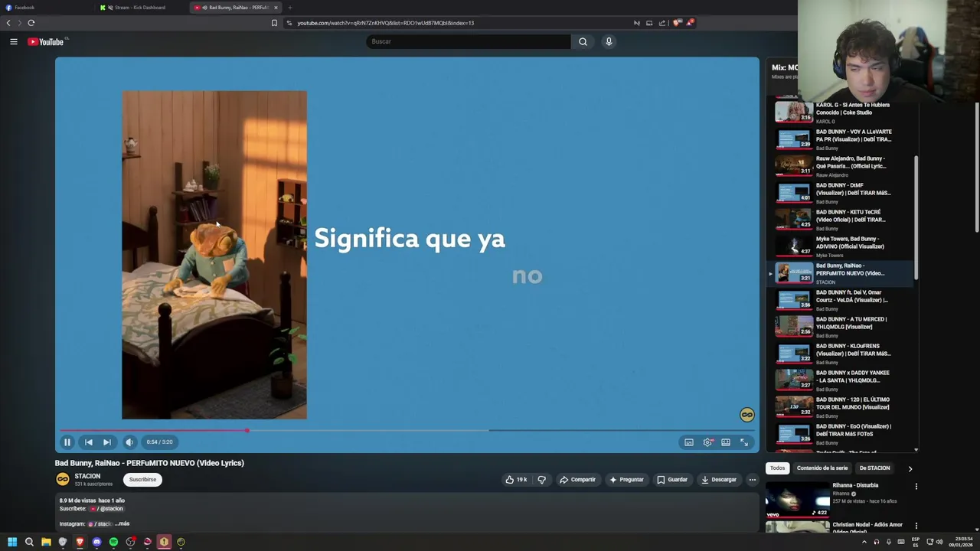Toggle subtitles in the video player
This screenshot has width=980, height=551.
coord(689,442)
